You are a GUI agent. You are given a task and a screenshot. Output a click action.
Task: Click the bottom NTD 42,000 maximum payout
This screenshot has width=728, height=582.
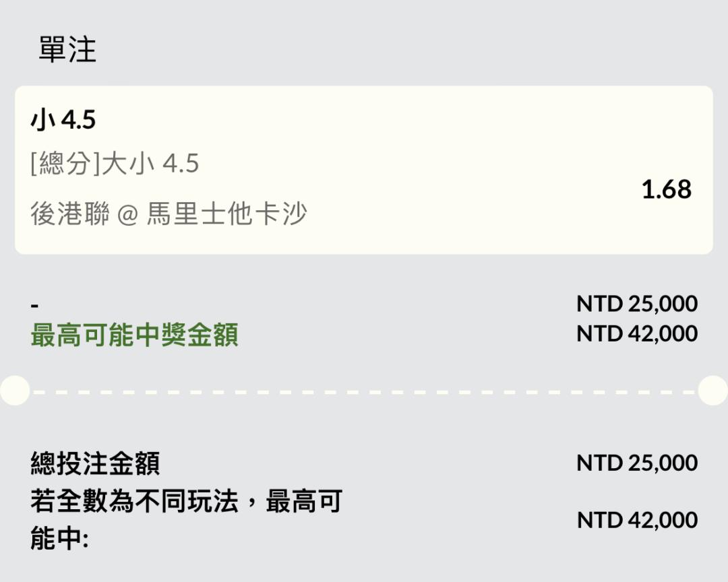pyautogui.click(x=637, y=520)
